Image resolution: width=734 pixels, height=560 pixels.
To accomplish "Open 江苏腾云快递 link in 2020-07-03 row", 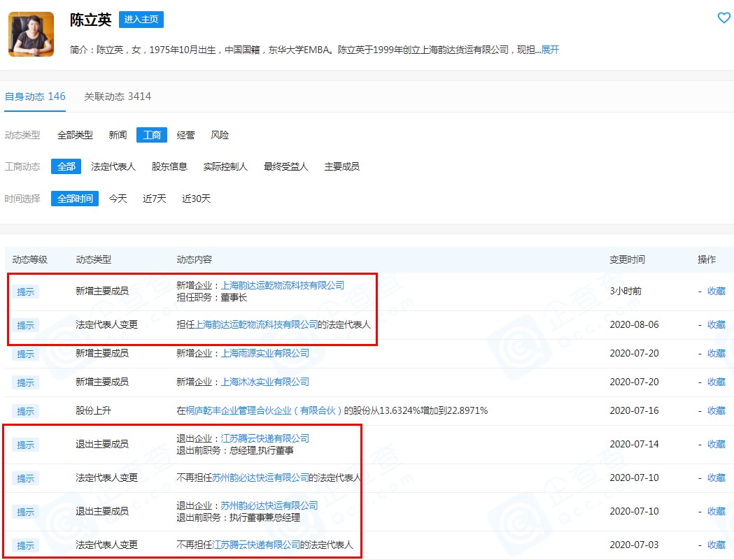I will 255,545.
